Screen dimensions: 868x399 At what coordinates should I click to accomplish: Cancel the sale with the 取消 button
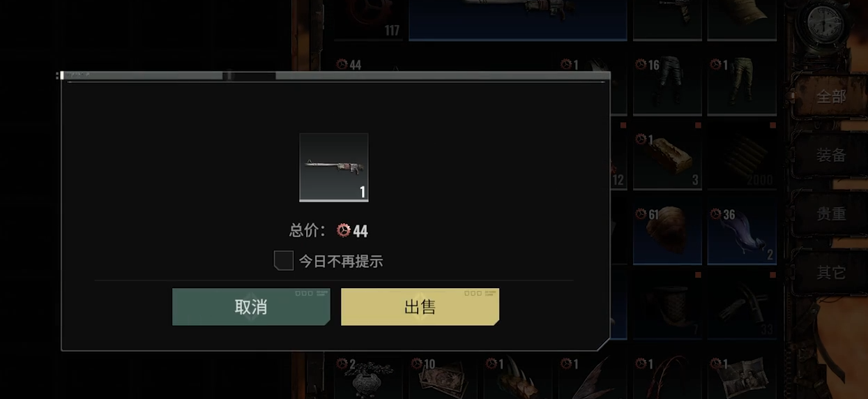click(x=251, y=307)
